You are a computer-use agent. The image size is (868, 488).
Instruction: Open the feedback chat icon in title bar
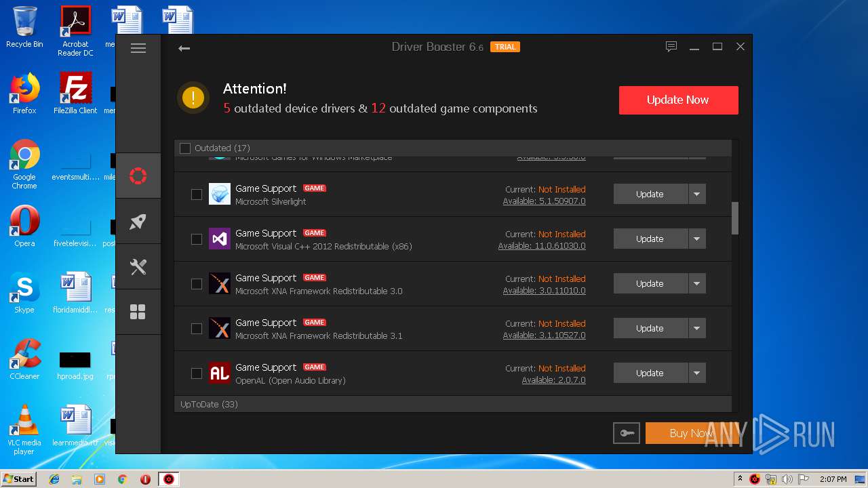(x=671, y=47)
